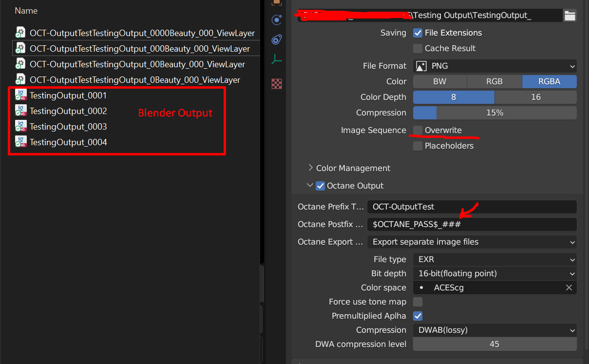Enable the Cache Result checkbox

(418, 49)
